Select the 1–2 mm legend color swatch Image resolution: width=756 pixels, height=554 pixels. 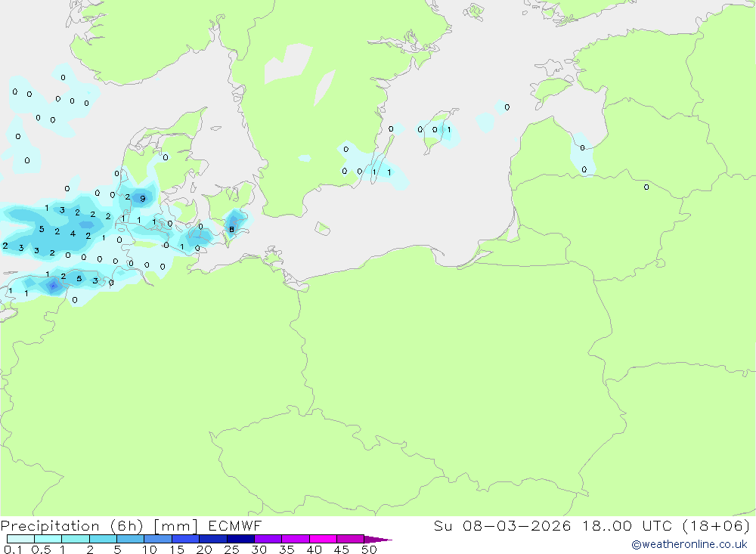pyautogui.click(x=76, y=539)
